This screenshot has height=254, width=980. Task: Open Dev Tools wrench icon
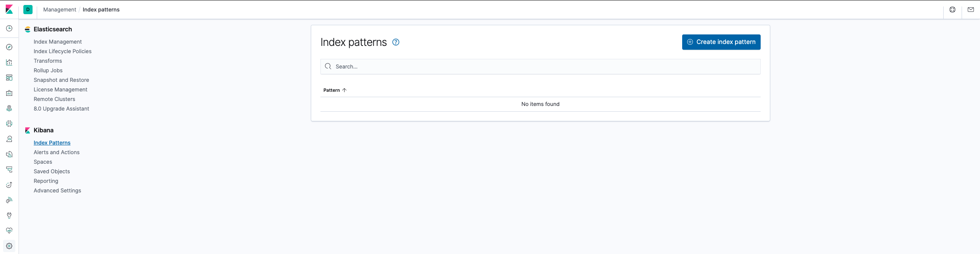pyautogui.click(x=9, y=215)
